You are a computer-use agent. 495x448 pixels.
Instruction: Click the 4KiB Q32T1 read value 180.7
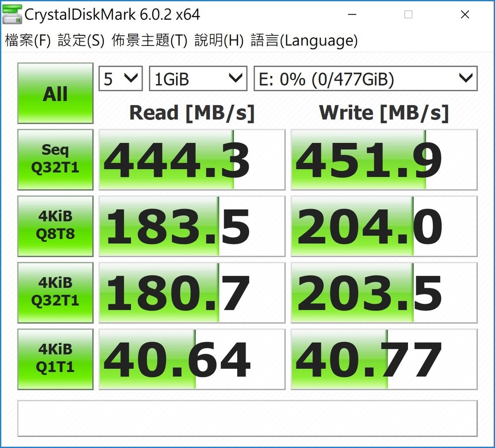192,293
